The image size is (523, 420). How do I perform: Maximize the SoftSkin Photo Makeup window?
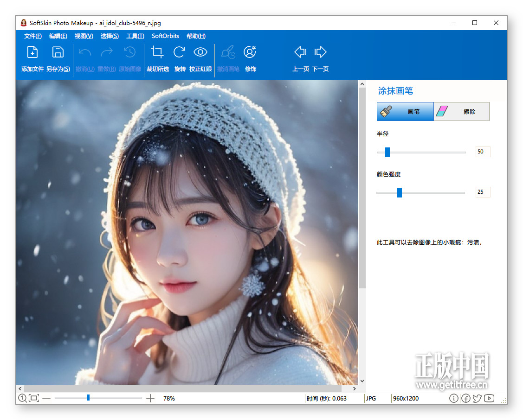tap(475, 23)
